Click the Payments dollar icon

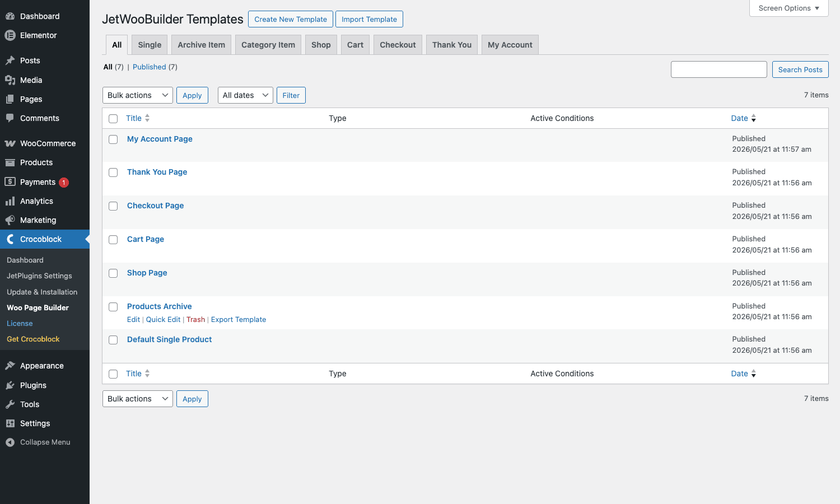point(10,181)
